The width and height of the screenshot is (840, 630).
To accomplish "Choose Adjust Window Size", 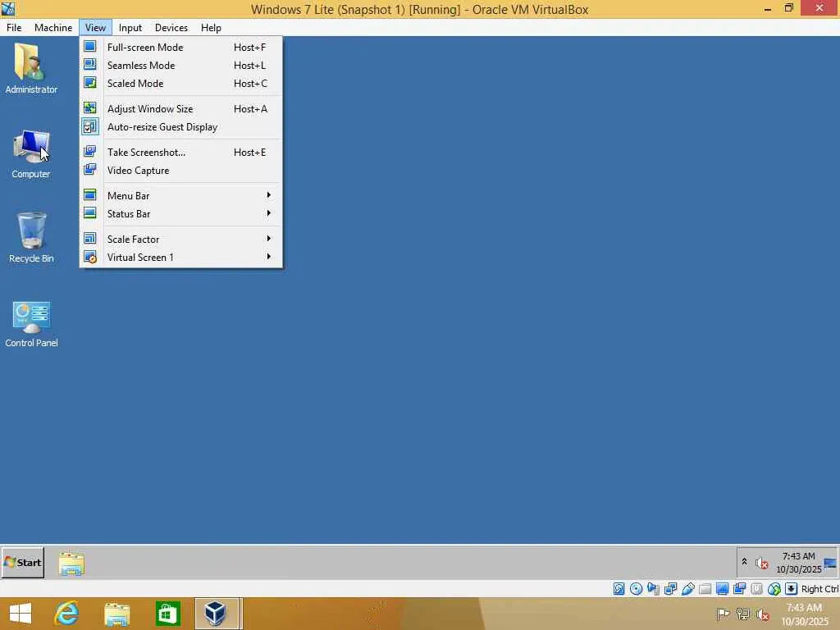I will tap(181, 109).
